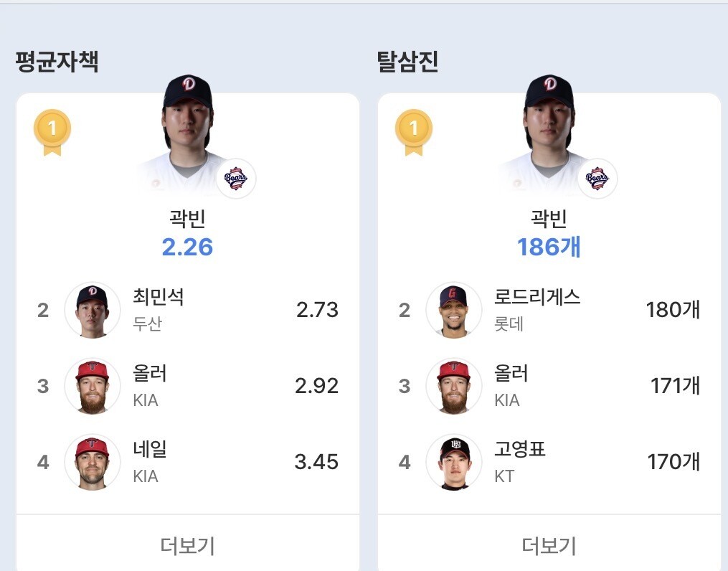Select 고영표 player avatar
This screenshot has height=571, width=728.
453,462
